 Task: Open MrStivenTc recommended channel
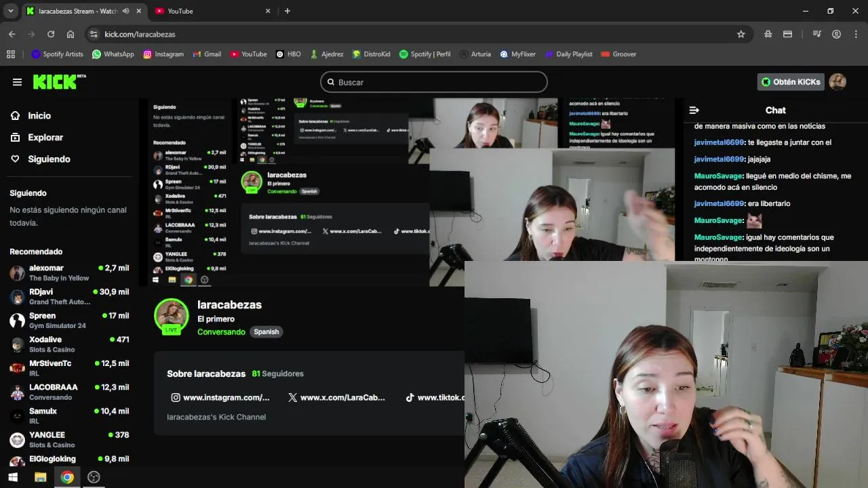tap(69, 368)
